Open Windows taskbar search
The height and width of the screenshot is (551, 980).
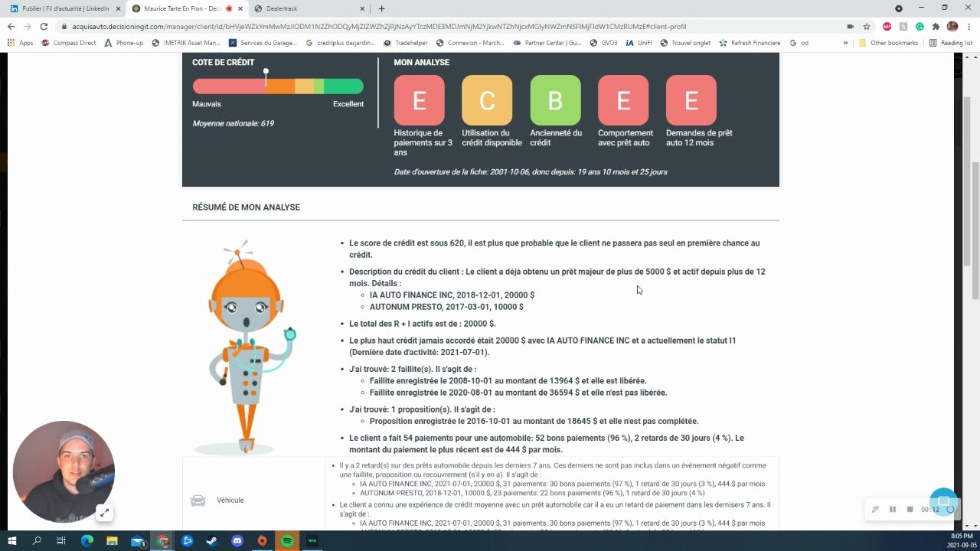(x=37, y=541)
